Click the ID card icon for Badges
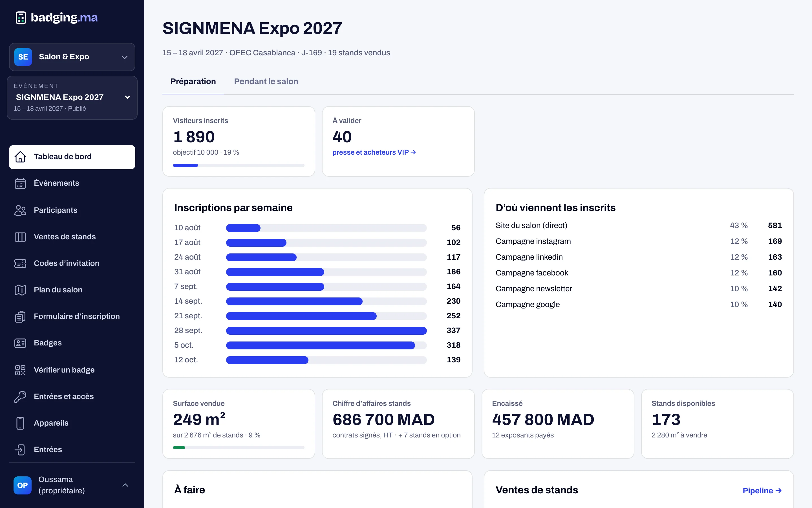Screen dimensions: 812x508 point(20,343)
